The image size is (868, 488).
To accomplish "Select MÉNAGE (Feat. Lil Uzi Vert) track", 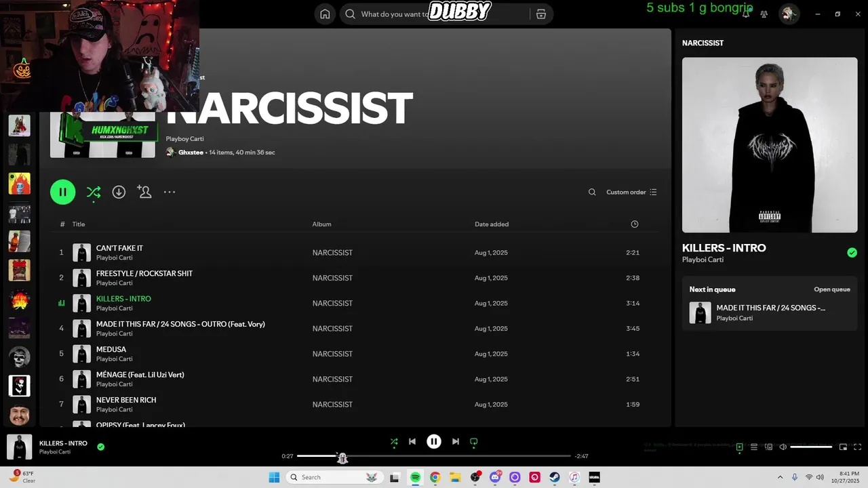I will pos(354,379).
